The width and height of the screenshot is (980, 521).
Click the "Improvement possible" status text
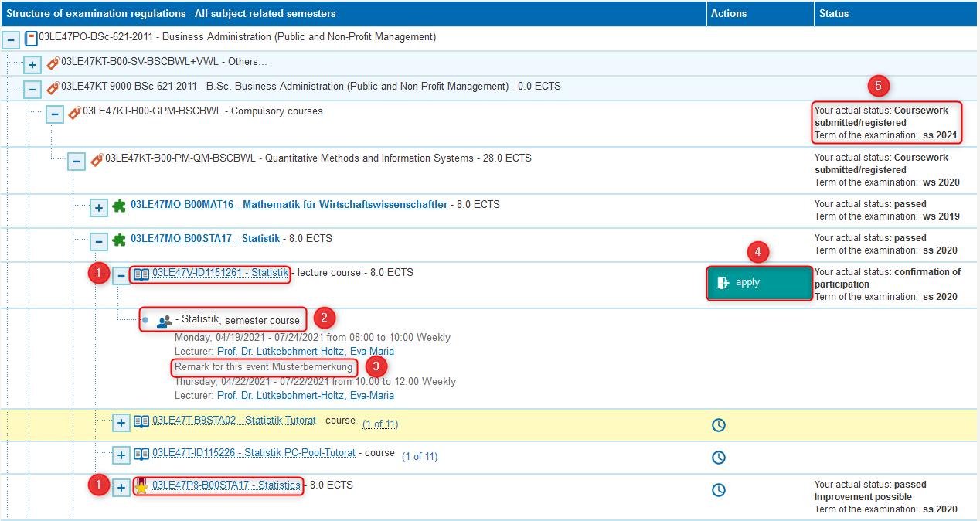[863, 497]
